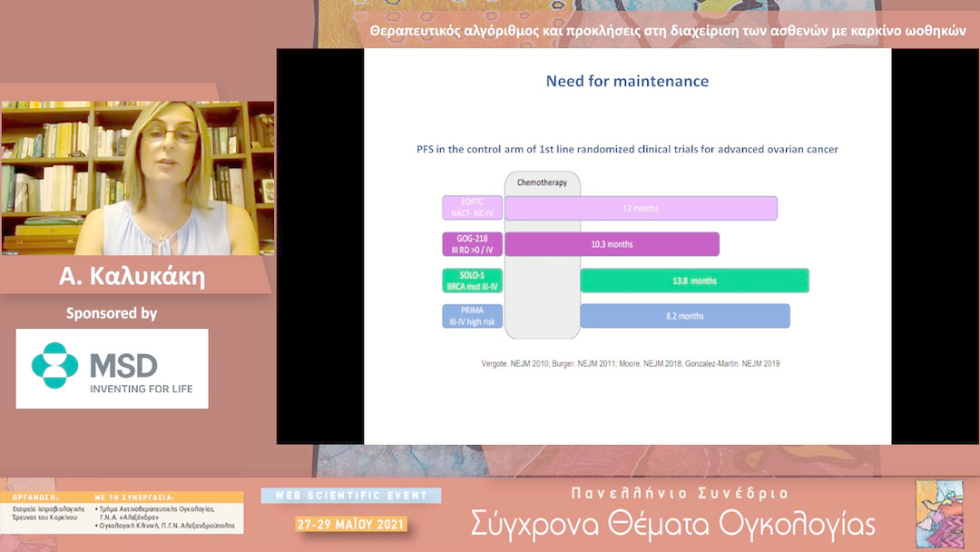980x552 pixels.
Task: Click the "Σύγχρονα Θέματα Ογκολογίας" conference title
Action: [673, 525]
